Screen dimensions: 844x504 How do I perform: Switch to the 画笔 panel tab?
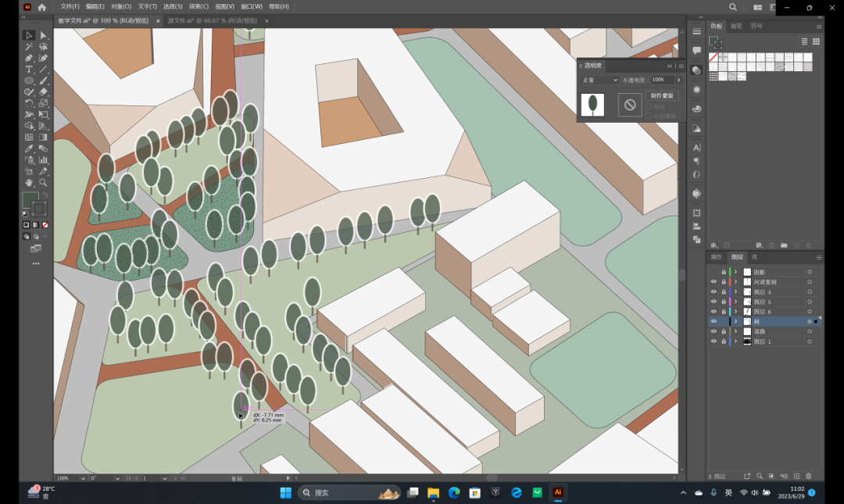pos(736,26)
